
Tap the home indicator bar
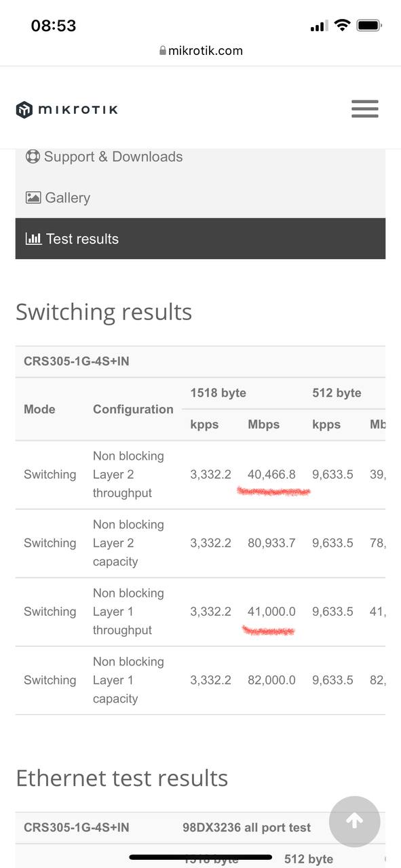(x=201, y=857)
